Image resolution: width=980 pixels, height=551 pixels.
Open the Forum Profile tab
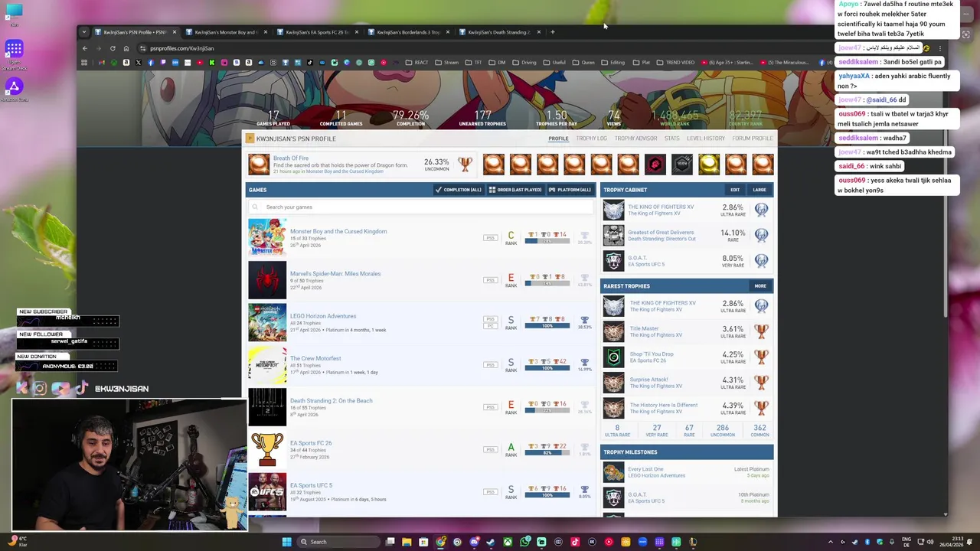pos(752,139)
